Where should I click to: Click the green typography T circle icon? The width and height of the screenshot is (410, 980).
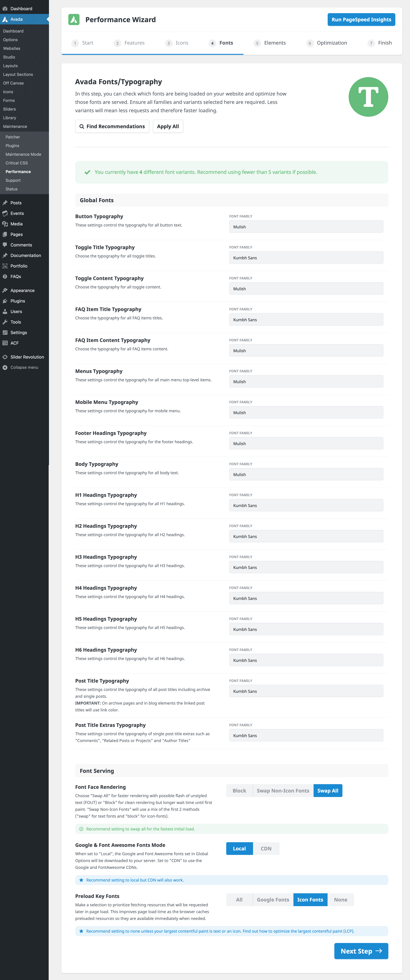coord(368,97)
